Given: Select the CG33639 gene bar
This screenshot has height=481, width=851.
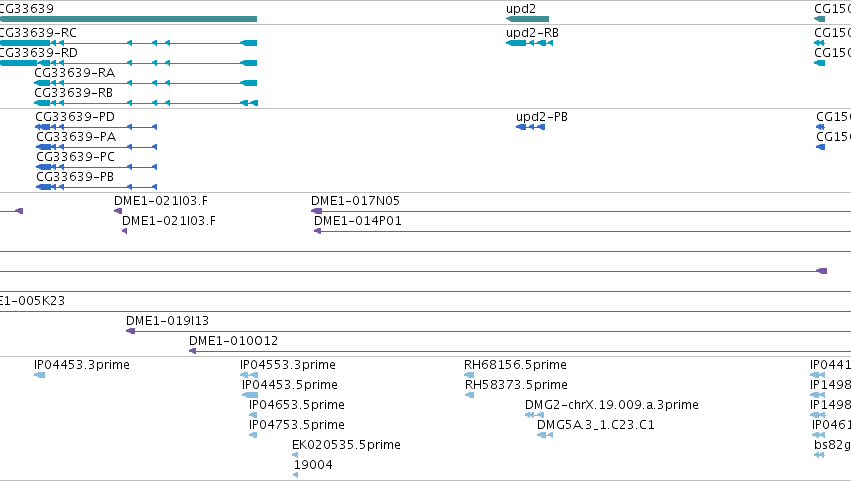Looking at the screenshot, I should pyautogui.click(x=128, y=19).
